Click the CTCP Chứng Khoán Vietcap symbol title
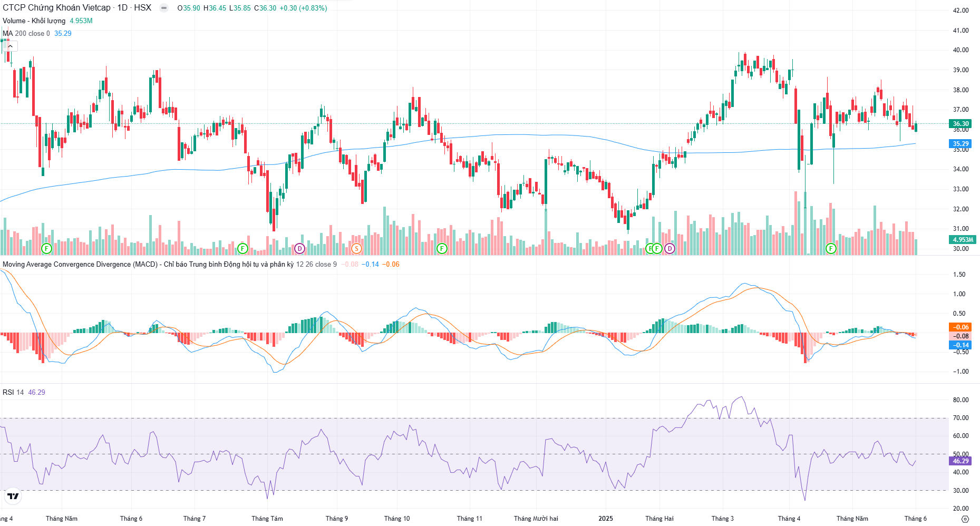Image resolution: width=980 pixels, height=526 pixels. (x=56, y=8)
